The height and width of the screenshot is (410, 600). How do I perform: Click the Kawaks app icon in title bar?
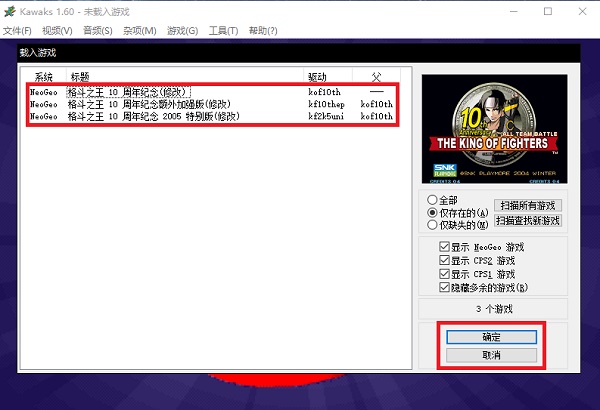click(11, 11)
